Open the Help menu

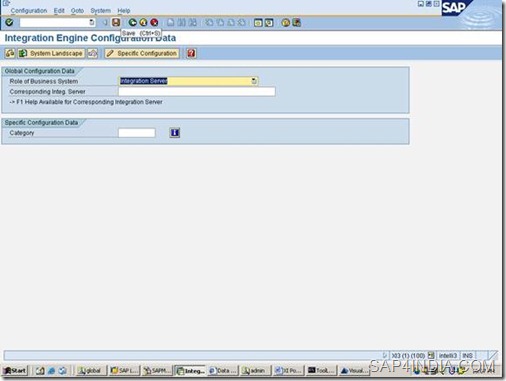[124, 11]
